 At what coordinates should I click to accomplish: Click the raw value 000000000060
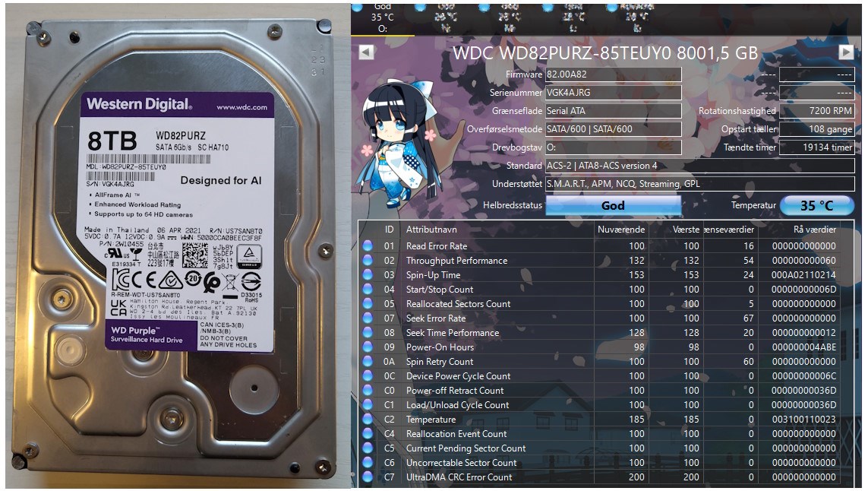(803, 261)
